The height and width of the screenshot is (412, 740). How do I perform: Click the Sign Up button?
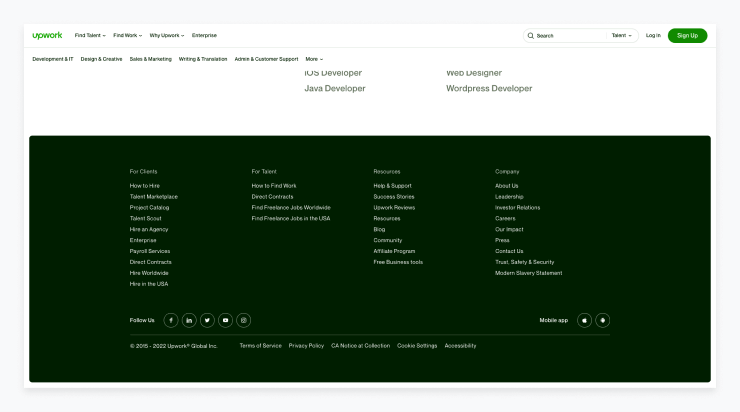(687, 35)
